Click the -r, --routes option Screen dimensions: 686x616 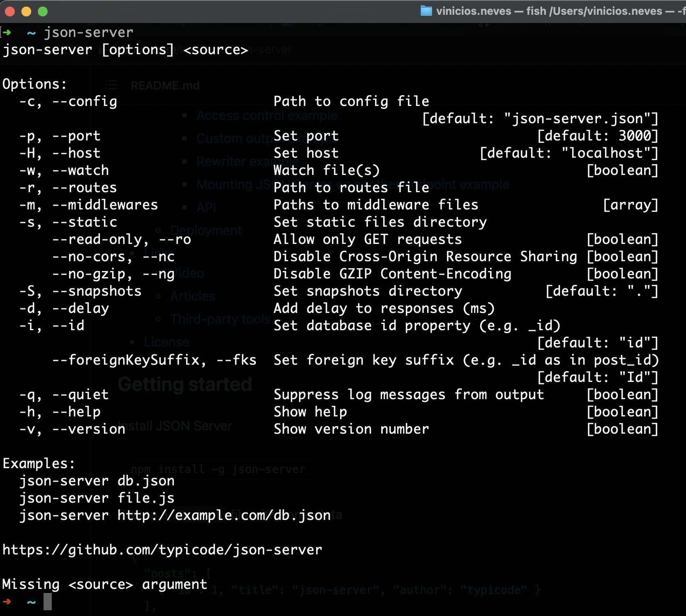coord(68,188)
